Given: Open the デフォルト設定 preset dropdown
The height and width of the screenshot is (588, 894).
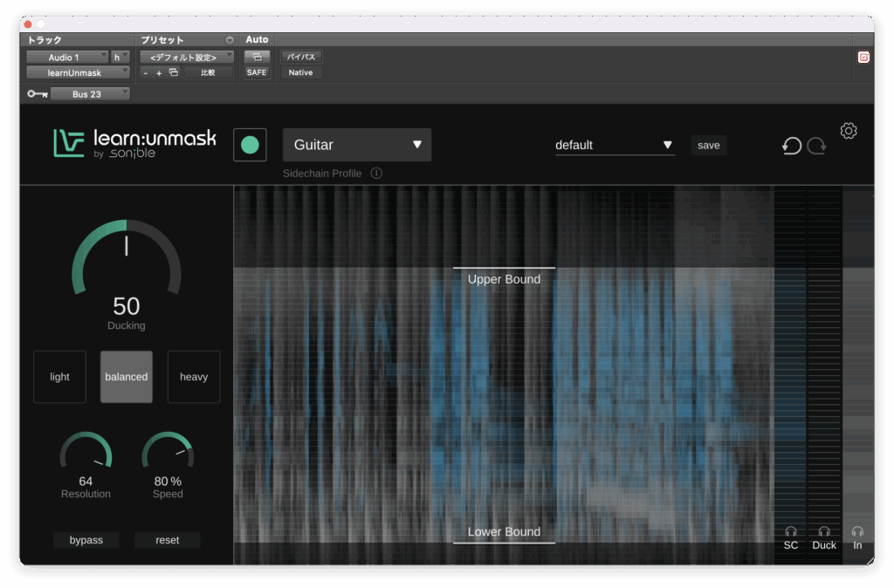Looking at the screenshot, I should (187, 57).
